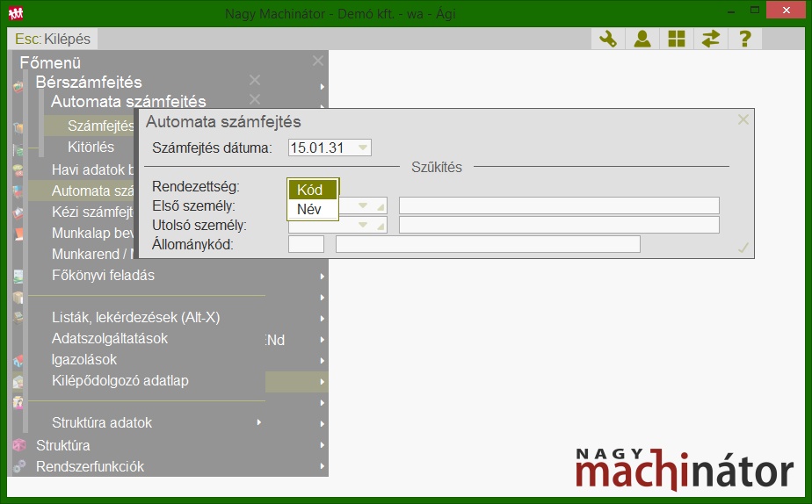Click the Állománykód code field
Viewport: 812px width, 504px height.
(x=306, y=244)
